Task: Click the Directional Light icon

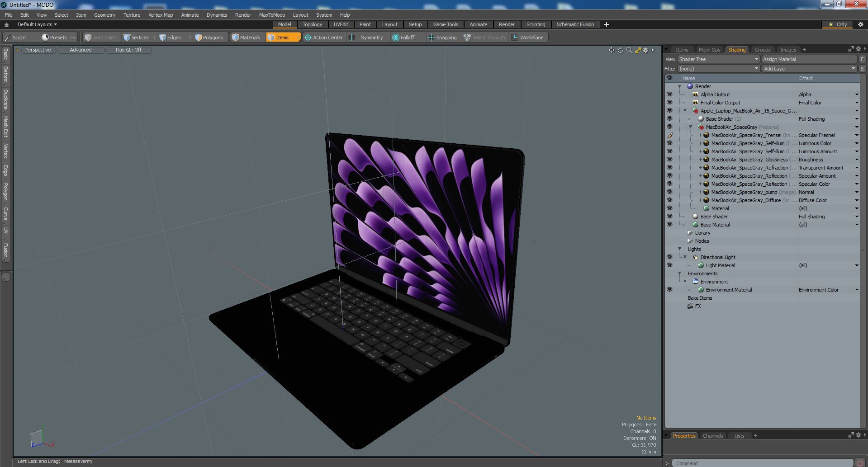Action: point(696,257)
